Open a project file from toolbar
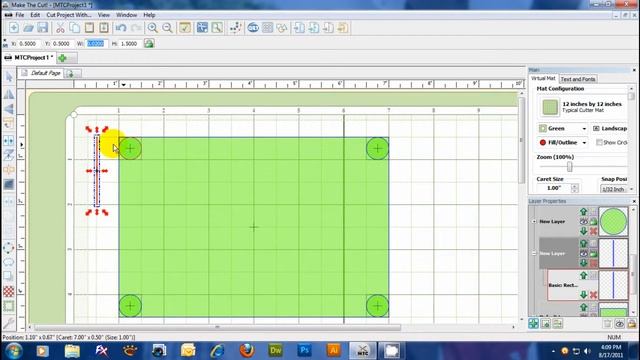 pyautogui.click(x=28, y=28)
